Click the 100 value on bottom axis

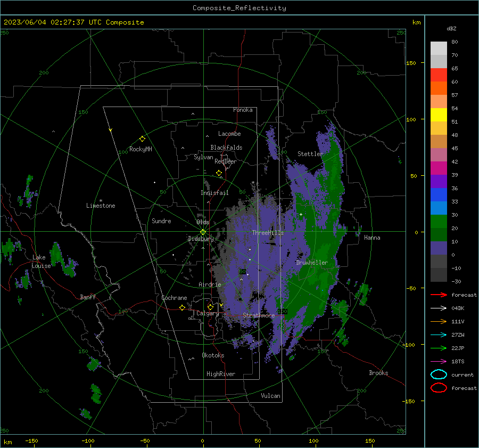point(313,441)
